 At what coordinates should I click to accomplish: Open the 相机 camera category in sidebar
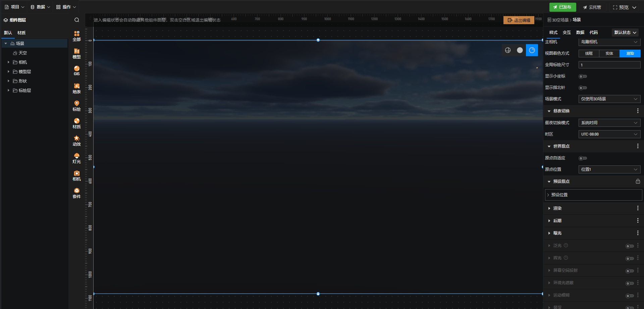[x=76, y=175]
